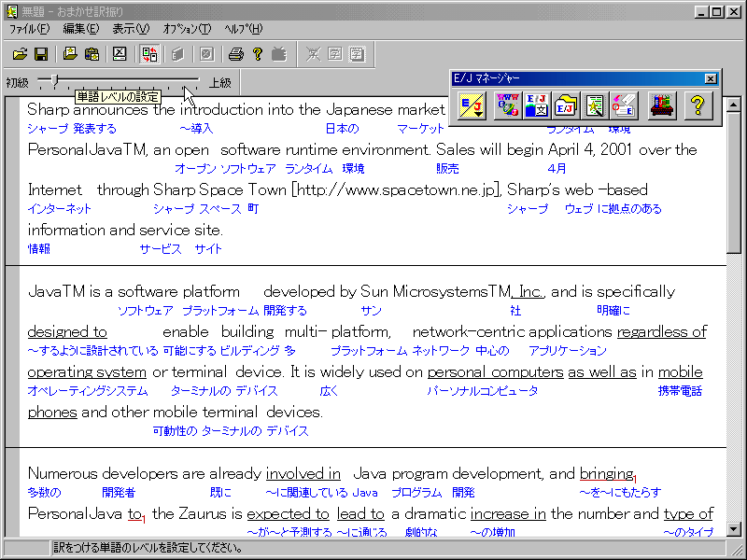The image size is (747, 560).
Task: Click the vertical scrollbar up arrow
Action: (734, 104)
